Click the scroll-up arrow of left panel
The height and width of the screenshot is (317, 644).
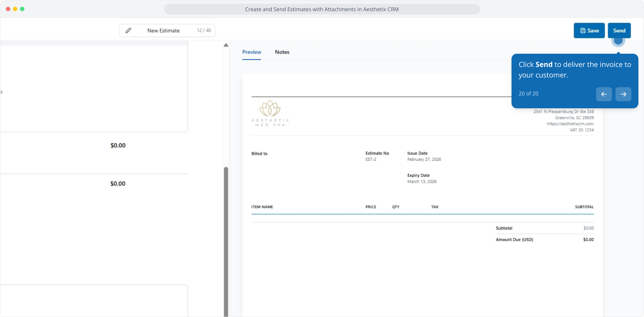(226, 45)
